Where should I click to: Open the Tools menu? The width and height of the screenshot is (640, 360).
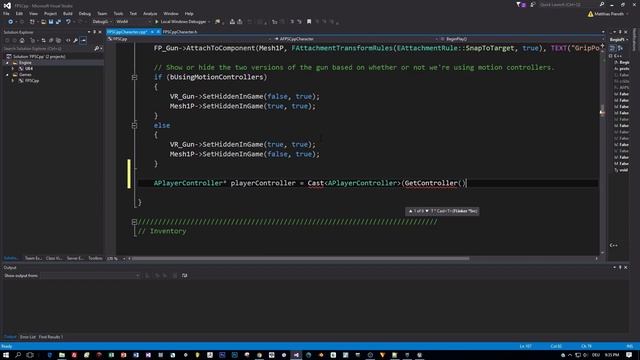(x=118, y=13)
